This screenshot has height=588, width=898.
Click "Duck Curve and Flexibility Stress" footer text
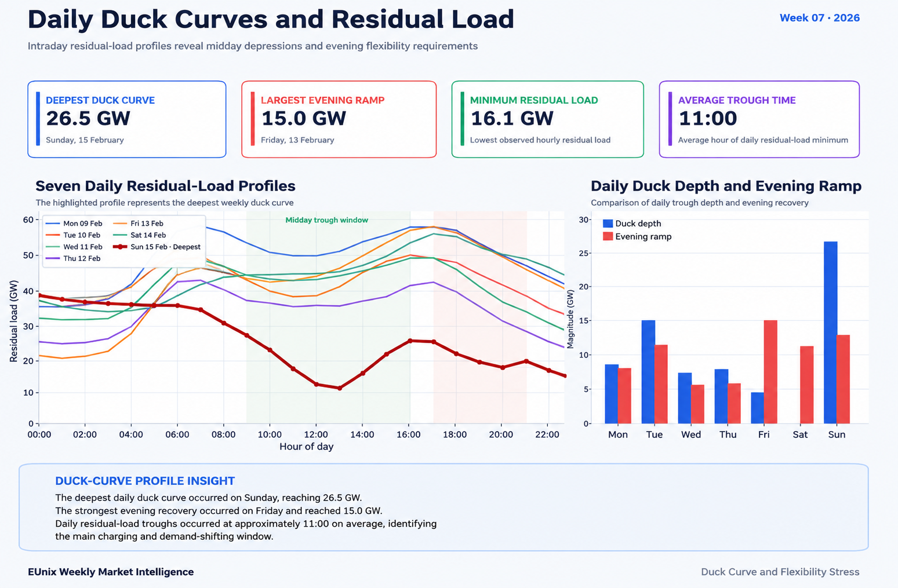780,572
